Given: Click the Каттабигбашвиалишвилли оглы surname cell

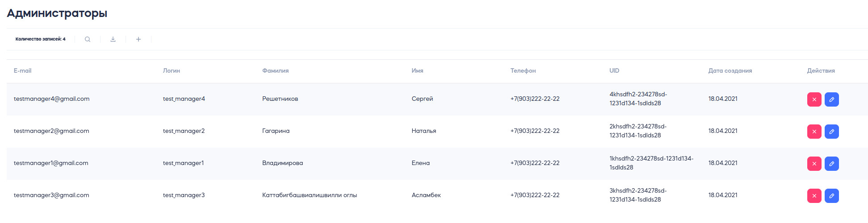Looking at the screenshot, I should click(x=310, y=195).
